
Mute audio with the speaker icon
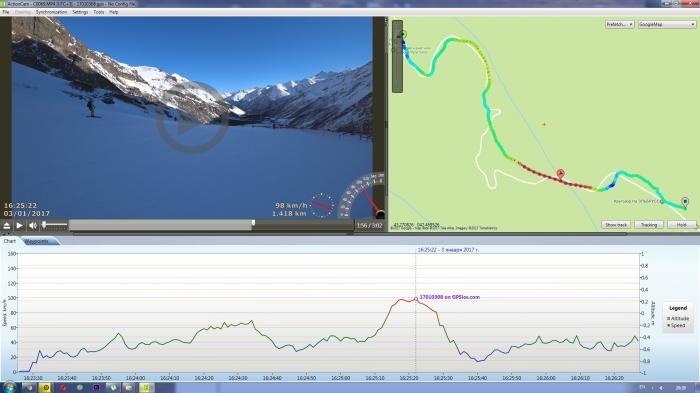click(x=33, y=226)
